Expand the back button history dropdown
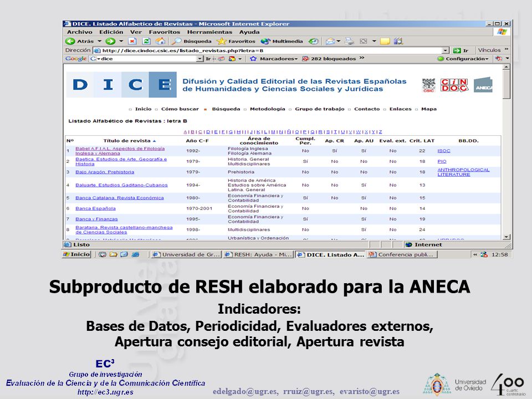Viewport: 532px width, 399px height. 99,42
